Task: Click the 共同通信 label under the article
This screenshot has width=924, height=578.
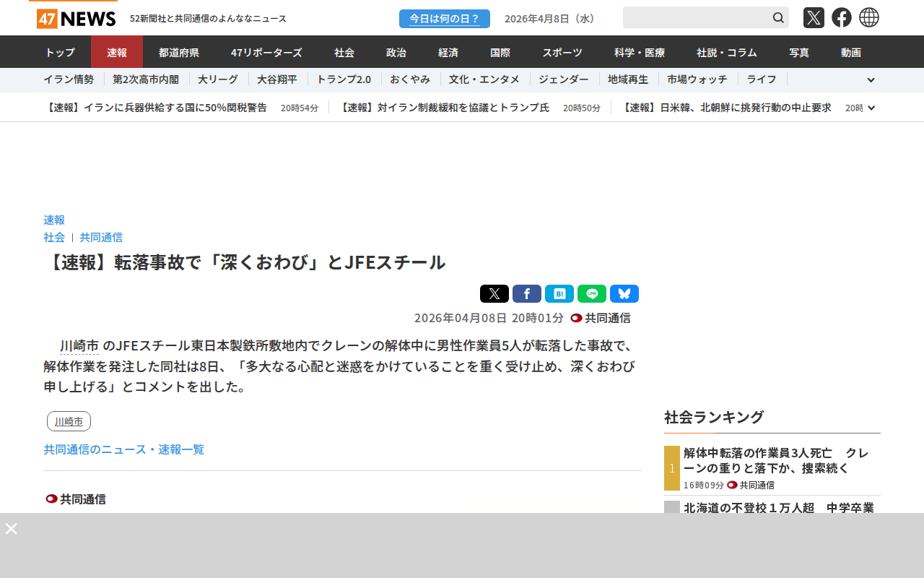Action: (76, 499)
